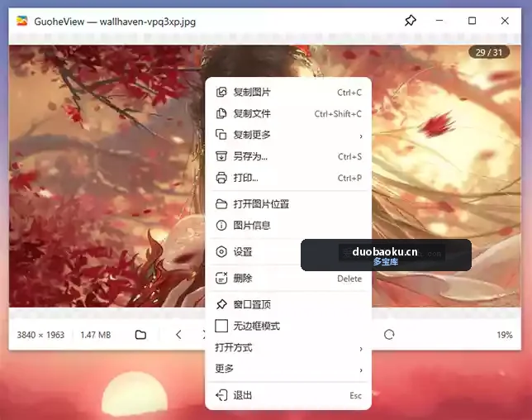Select 另存为... menu entry
Image resolution: width=532 pixels, height=420 pixels.
tap(288, 156)
